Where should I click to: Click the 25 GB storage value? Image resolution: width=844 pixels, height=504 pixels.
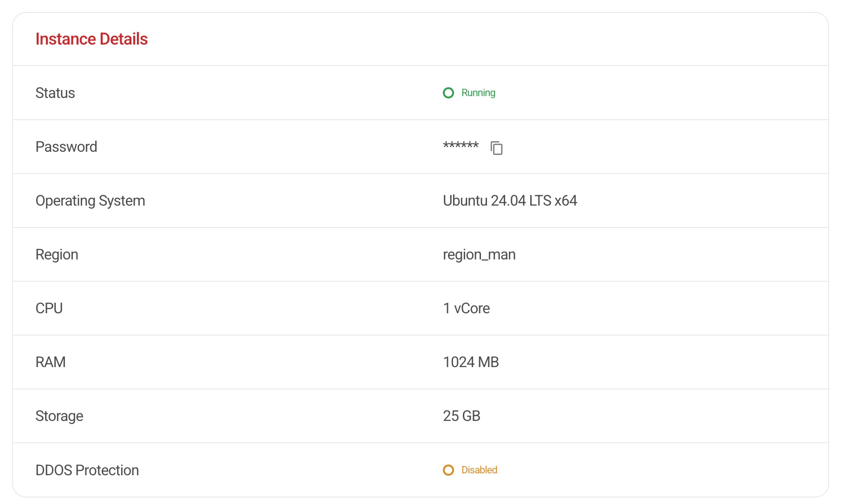coord(461,416)
